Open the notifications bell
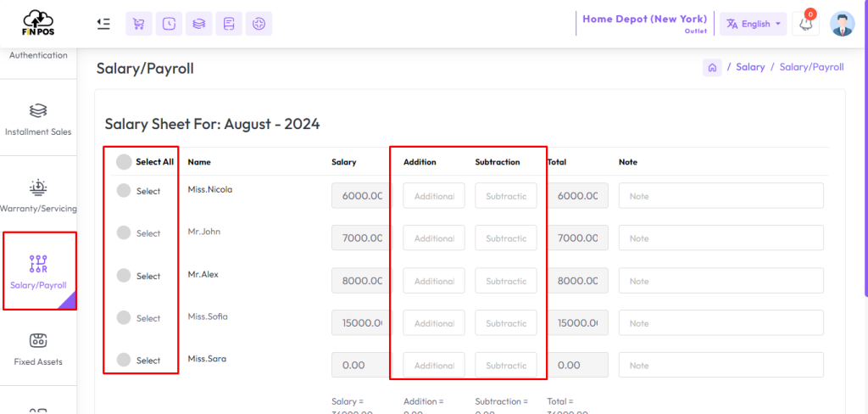The image size is (868, 414). click(x=805, y=24)
